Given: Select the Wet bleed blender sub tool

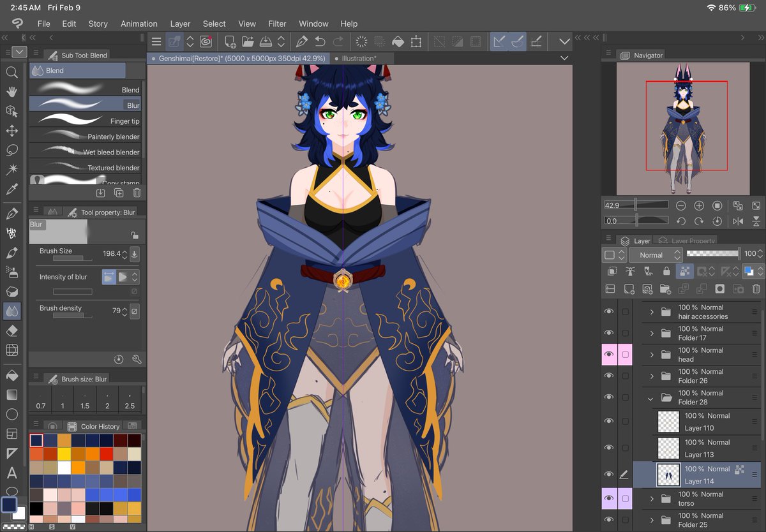Looking at the screenshot, I should coord(86,152).
